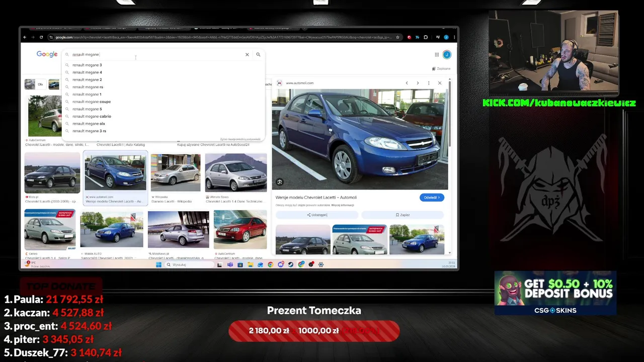
Task: Open the Zapisane saved items link
Action: [x=441, y=68]
